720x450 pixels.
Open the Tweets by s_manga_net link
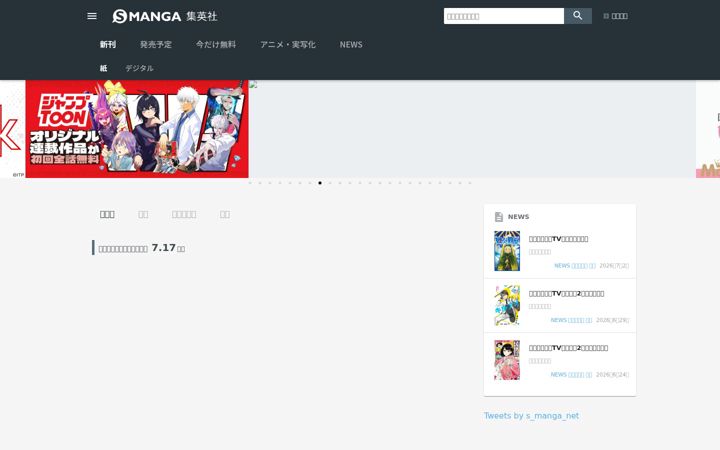click(531, 416)
